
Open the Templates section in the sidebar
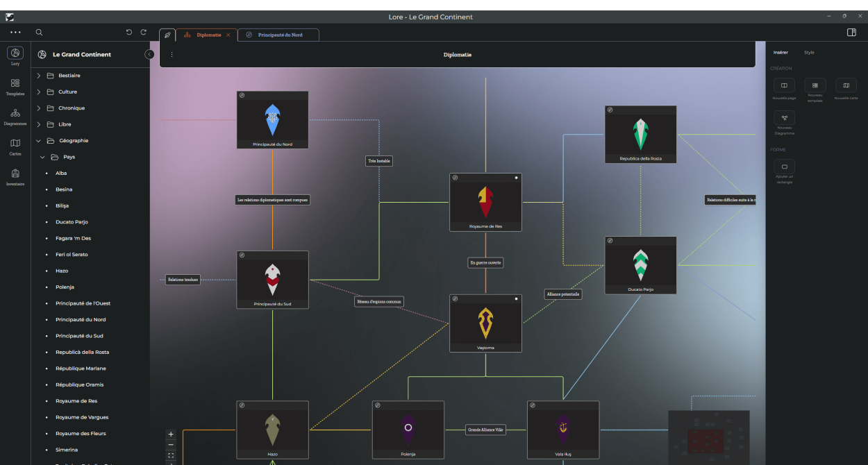click(15, 83)
